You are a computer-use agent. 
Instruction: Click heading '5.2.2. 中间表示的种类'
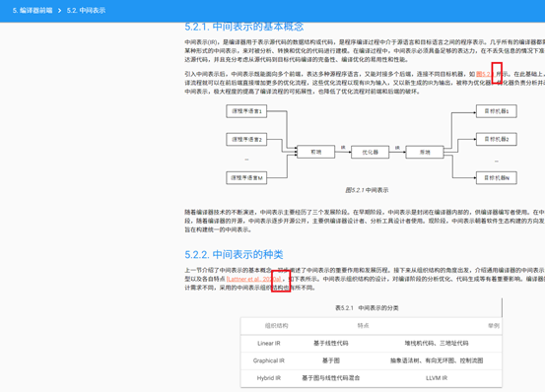234,254
